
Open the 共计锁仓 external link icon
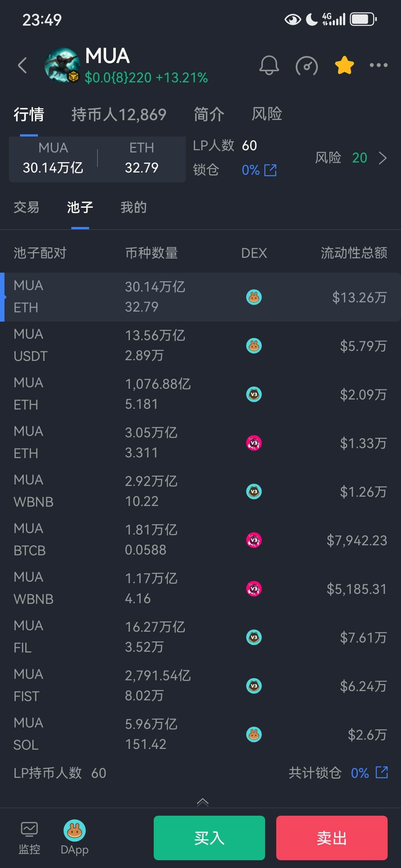click(382, 773)
